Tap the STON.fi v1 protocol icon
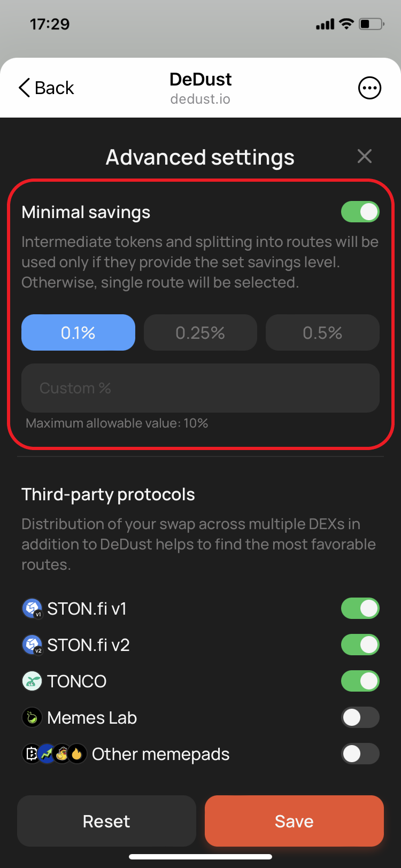401x868 pixels. (32, 608)
